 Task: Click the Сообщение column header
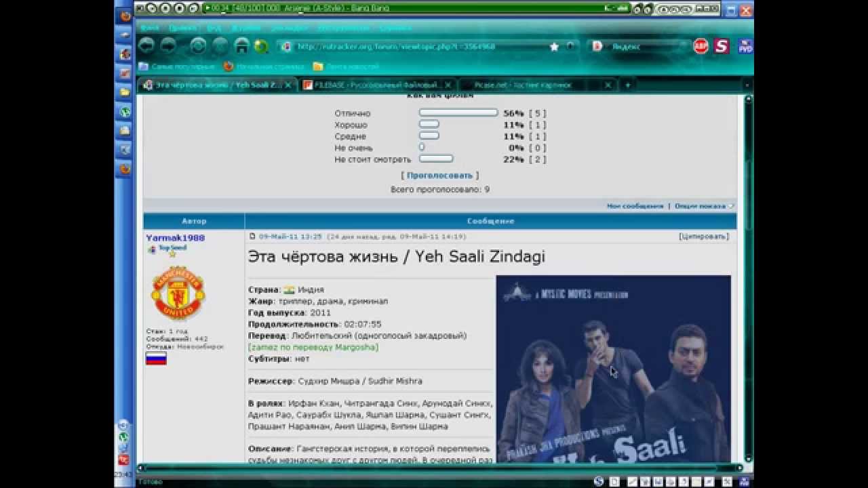pos(490,221)
